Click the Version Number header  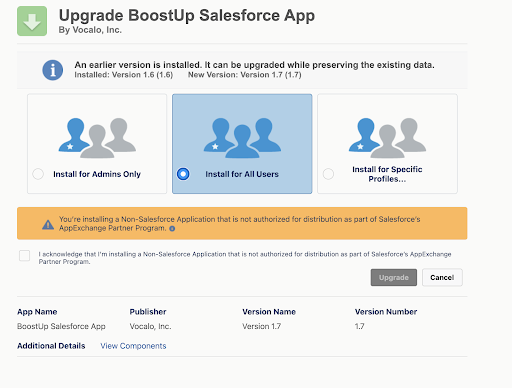click(386, 312)
